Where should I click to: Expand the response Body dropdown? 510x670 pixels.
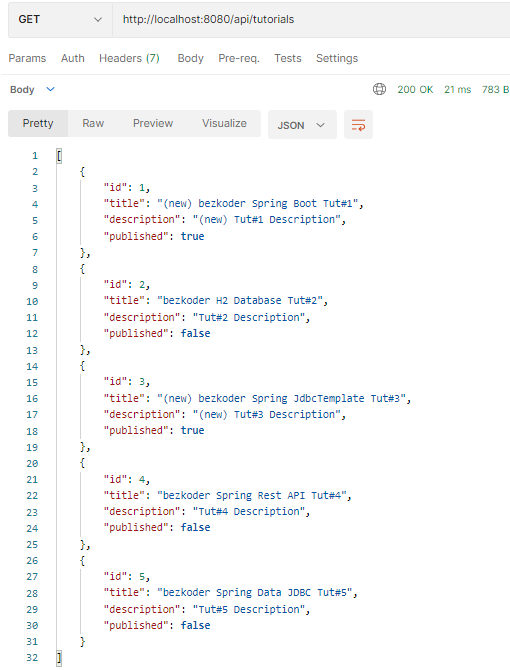32,89
